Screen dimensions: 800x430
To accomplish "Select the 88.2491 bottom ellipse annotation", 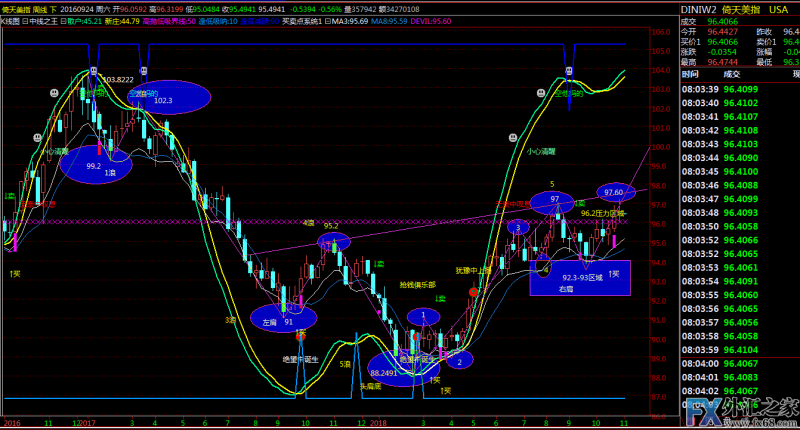I will click(405, 367).
